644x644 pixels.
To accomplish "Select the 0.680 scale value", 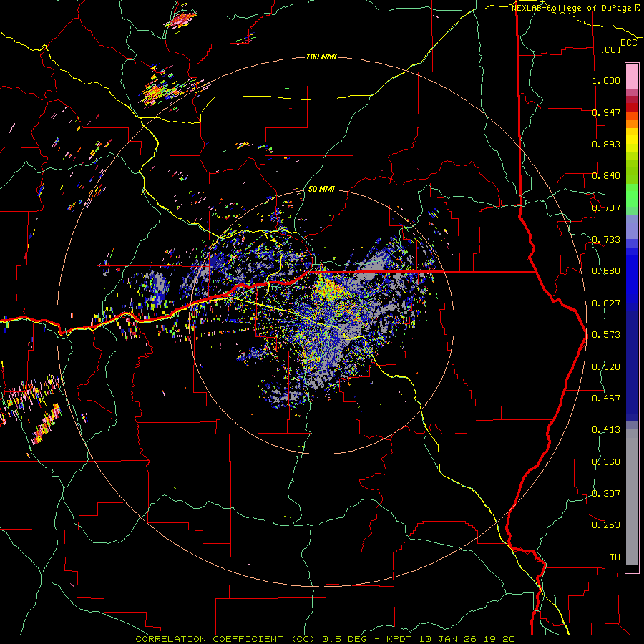I will point(606,271).
